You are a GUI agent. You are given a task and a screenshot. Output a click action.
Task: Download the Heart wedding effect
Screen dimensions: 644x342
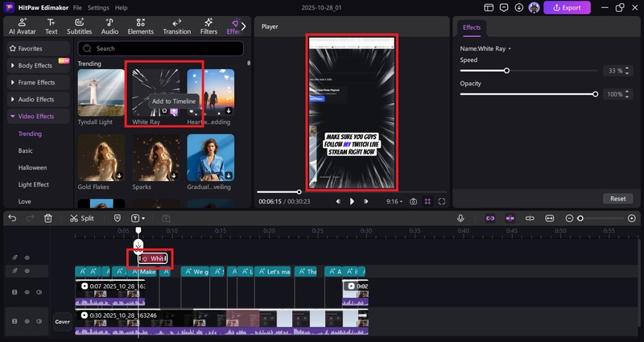point(229,111)
